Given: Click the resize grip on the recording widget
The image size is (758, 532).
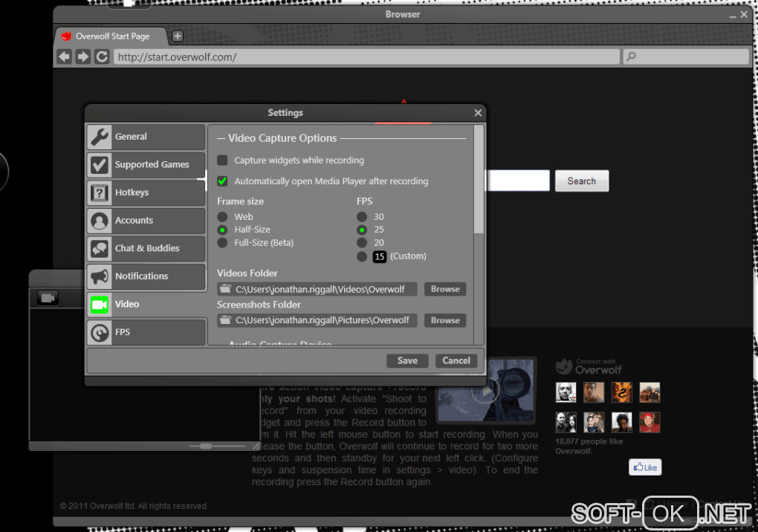Looking at the screenshot, I should click(x=256, y=447).
